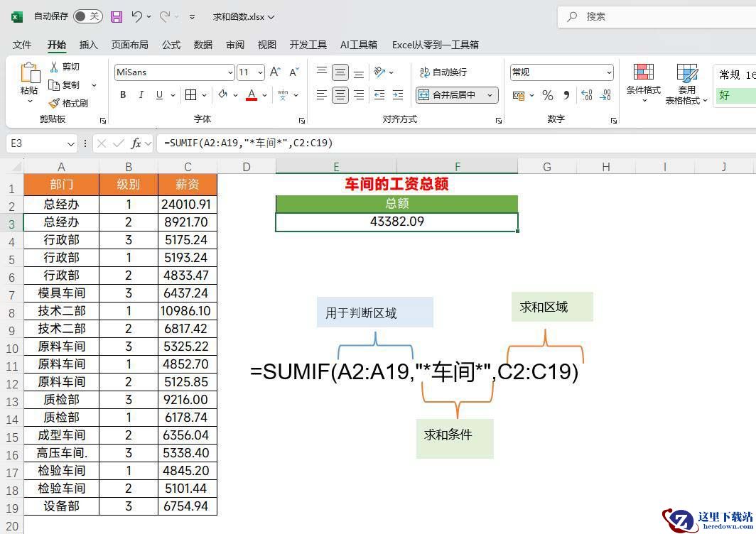
Task: Click the 搜索 search box
Action: pos(654,16)
